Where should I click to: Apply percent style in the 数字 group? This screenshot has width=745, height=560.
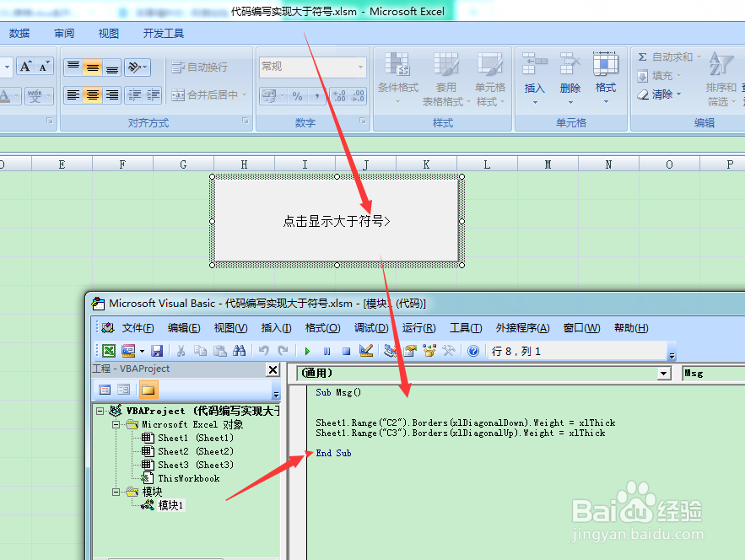[x=297, y=96]
